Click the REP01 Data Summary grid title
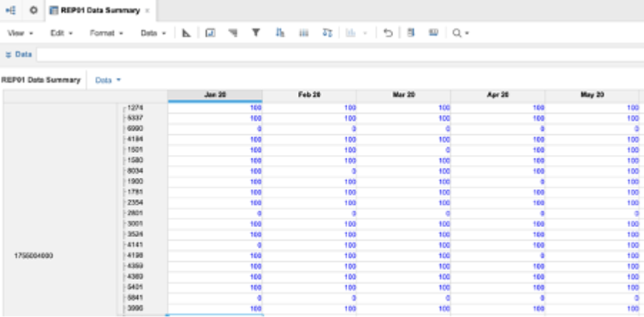 point(41,80)
